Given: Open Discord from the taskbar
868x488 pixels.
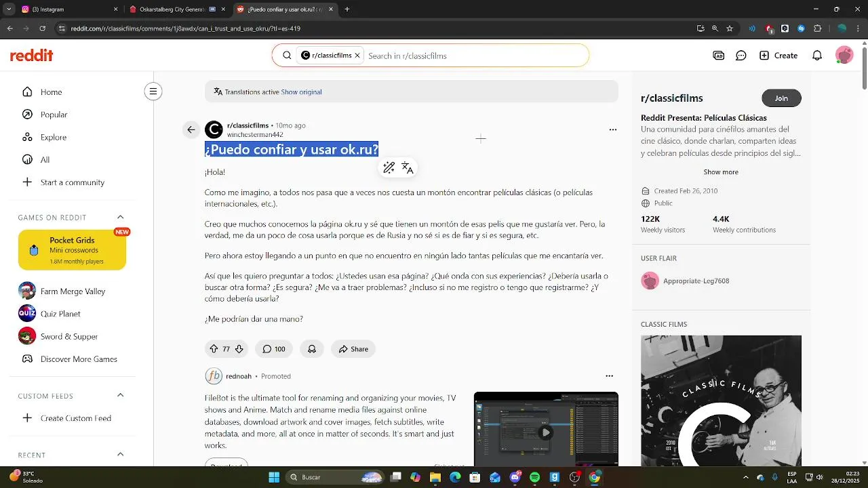Looking at the screenshot, I should coord(515,477).
